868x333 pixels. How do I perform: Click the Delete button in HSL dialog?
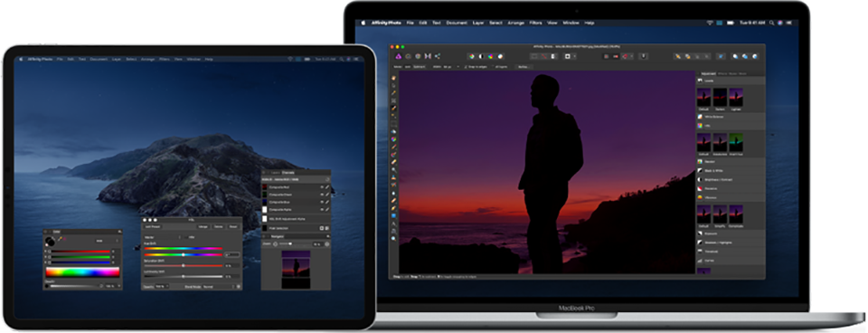pyautogui.click(x=218, y=226)
